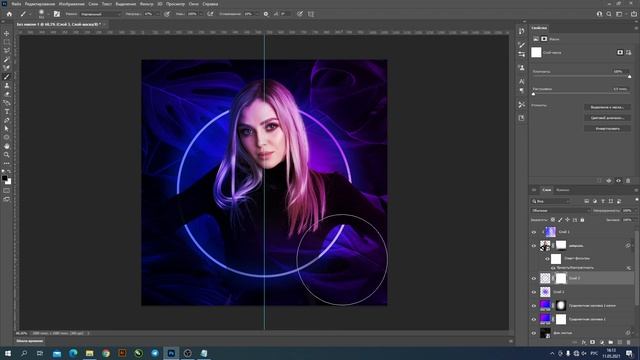Hide the selected layer with white mask
The width and height of the screenshot is (640, 360).
[533, 278]
